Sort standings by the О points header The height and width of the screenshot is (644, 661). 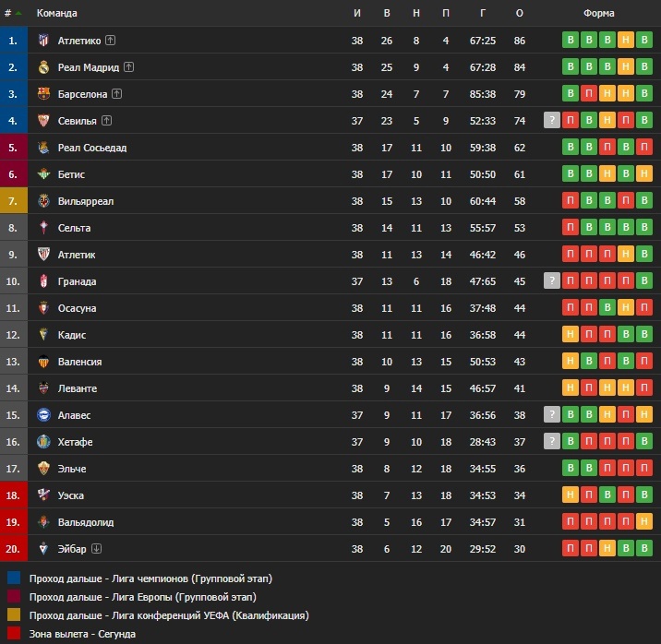pyautogui.click(x=520, y=13)
